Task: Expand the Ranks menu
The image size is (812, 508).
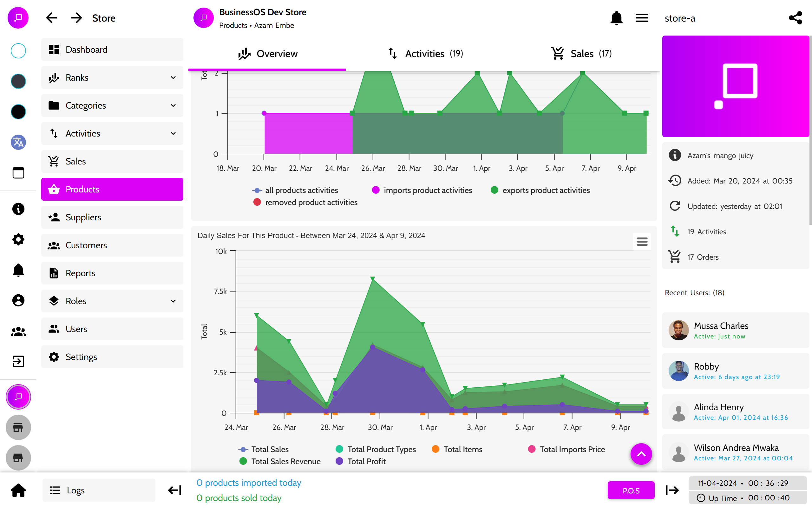Action: (112, 77)
